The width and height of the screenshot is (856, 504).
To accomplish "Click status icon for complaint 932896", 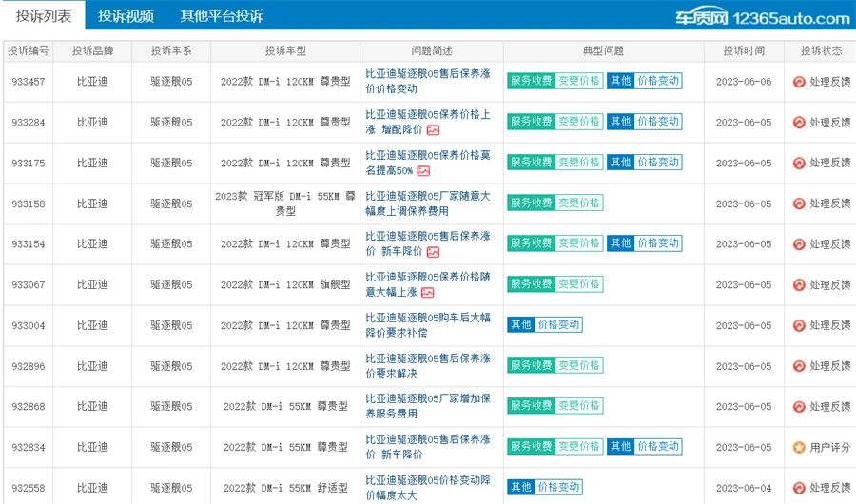I will (799, 366).
